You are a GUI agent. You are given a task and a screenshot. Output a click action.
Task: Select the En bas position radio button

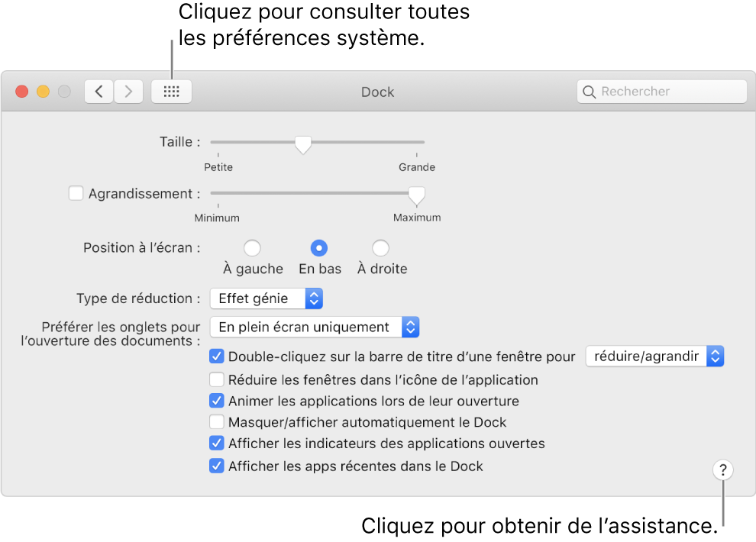(x=318, y=248)
